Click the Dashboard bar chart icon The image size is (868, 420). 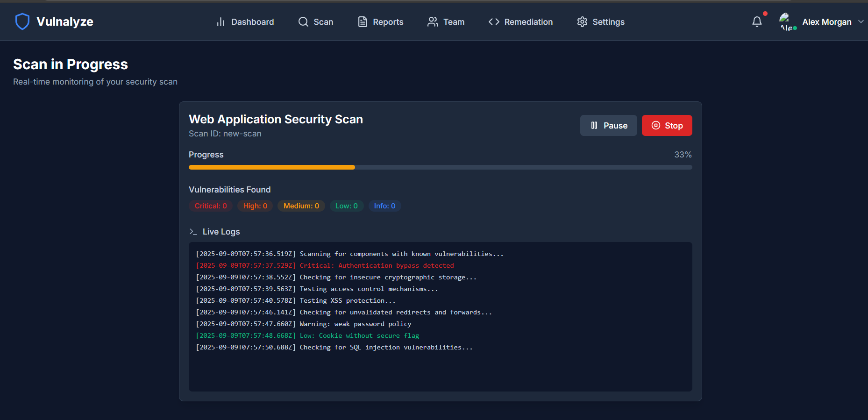221,22
